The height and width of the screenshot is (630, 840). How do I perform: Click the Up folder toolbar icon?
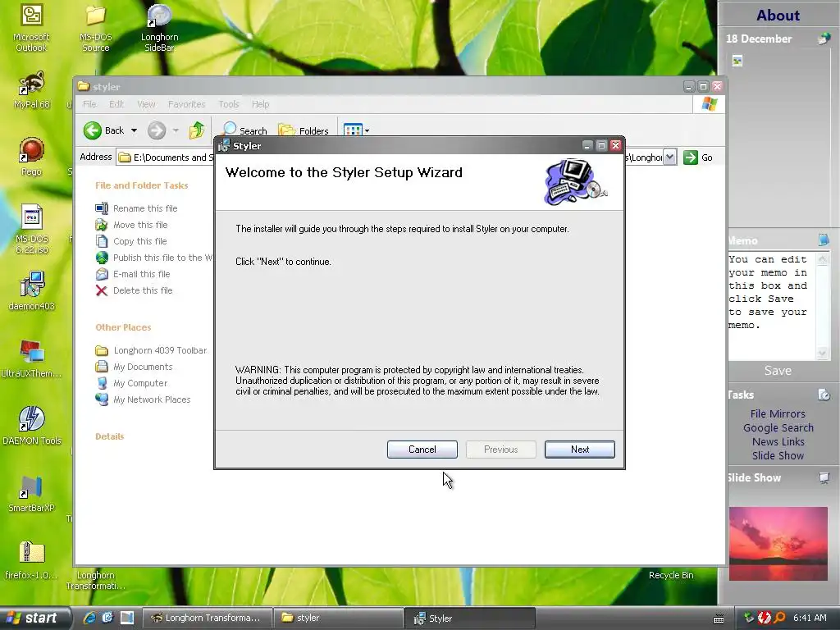click(197, 130)
